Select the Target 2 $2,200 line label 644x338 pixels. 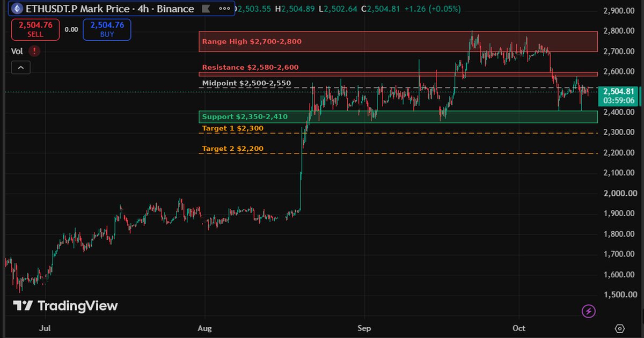point(232,149)
